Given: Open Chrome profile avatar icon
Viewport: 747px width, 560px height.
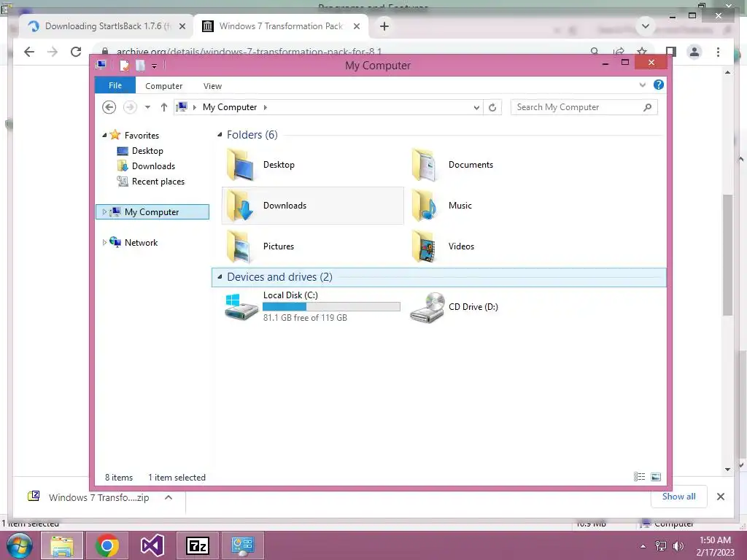Looking at the screenshot, I should click(694, 52).
